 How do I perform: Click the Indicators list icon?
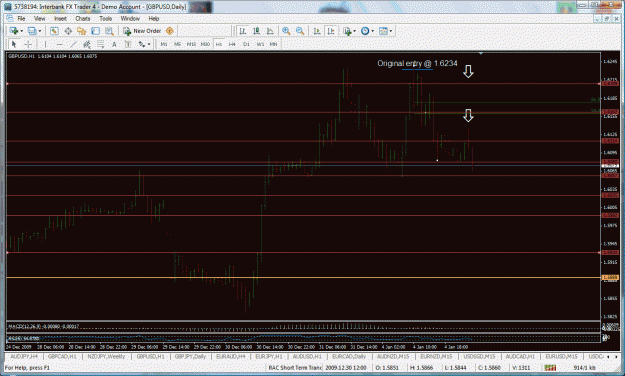(x=347, y=31)
